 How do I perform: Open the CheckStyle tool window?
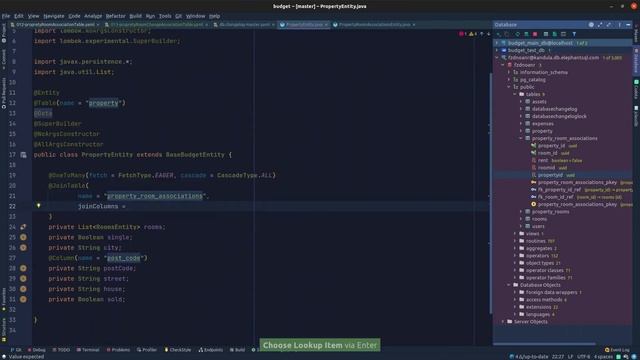click(x=178, y=350)
